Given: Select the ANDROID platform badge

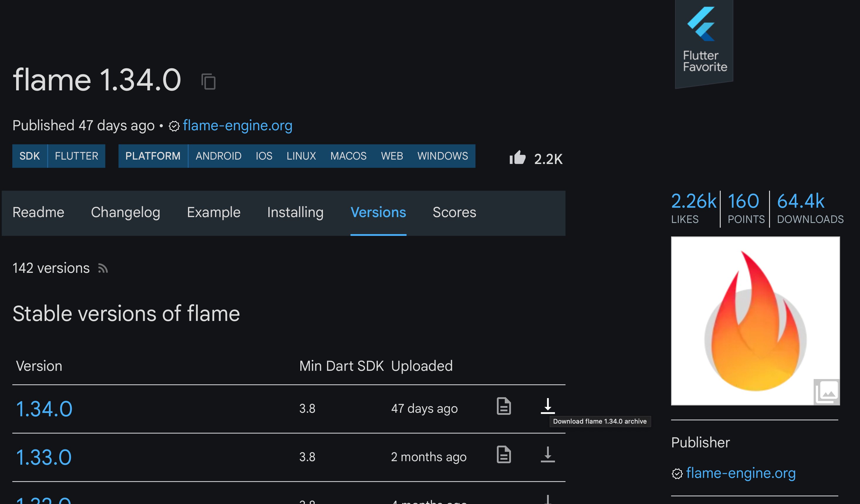Looking at the screenshot, I should tap(218, 156).
